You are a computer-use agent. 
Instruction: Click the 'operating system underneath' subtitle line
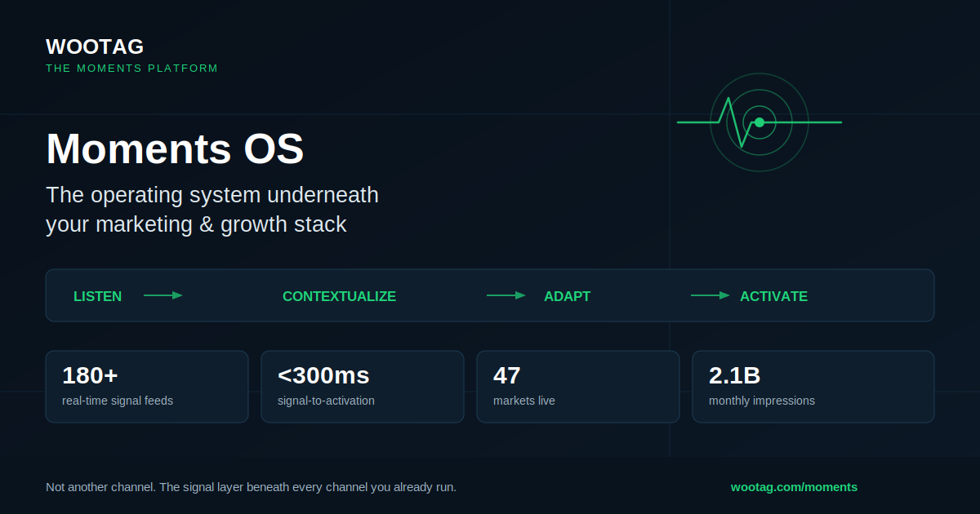212,195
